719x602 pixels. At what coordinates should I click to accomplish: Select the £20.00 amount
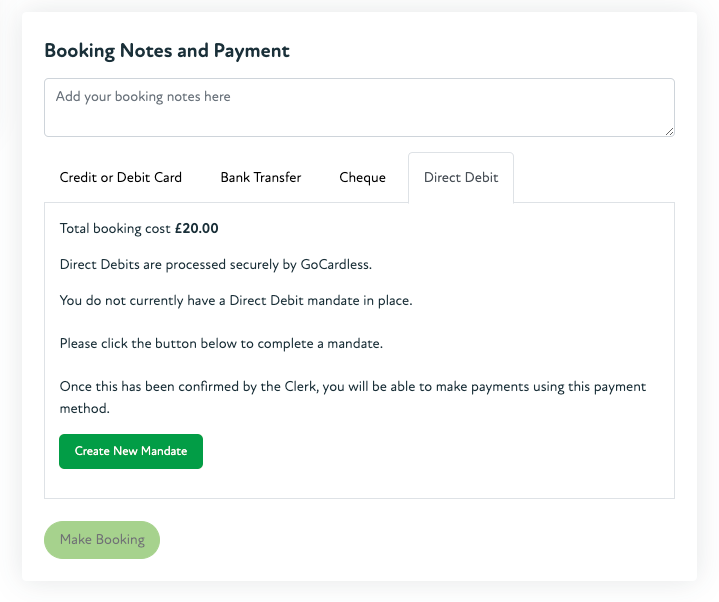tap(196, 229)
